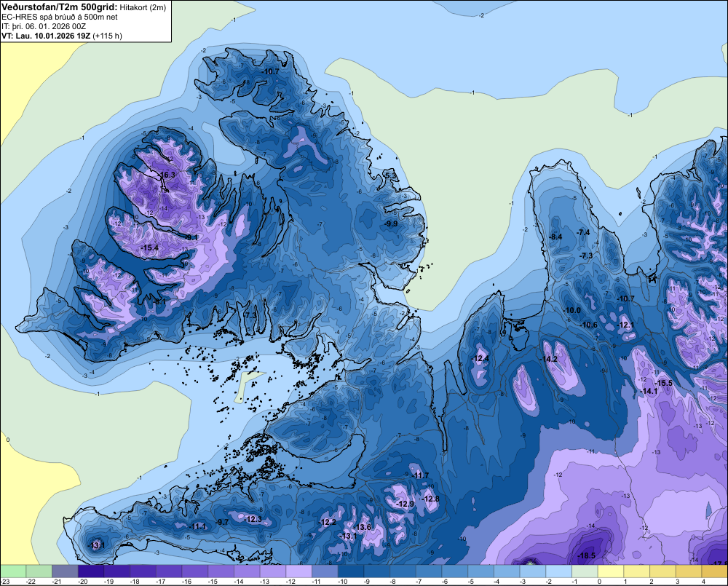Click the -11.1 temperature value
728x586 pixels.
click(x=198, y=526)
